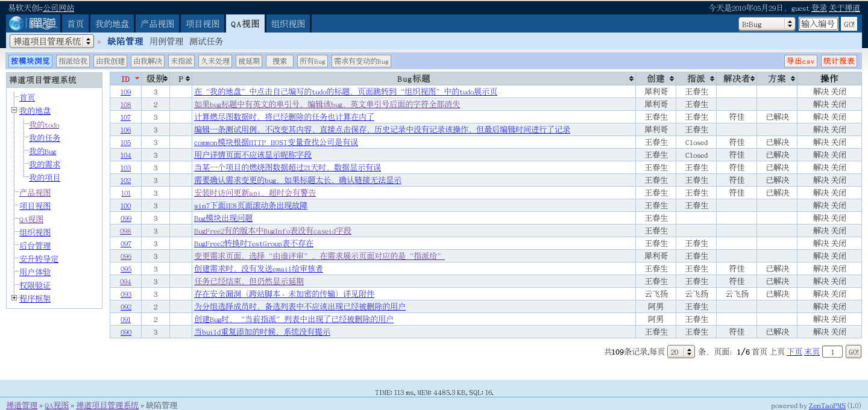868x410 pixels.
Task: Select 我的todo in the tree
Action: click(x=44, y=125)
